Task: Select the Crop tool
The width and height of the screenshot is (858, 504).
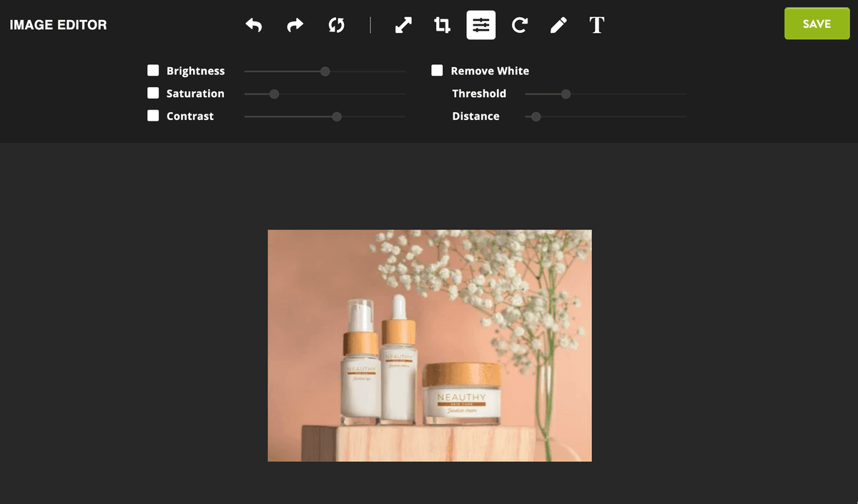Action: click(443, 26)
